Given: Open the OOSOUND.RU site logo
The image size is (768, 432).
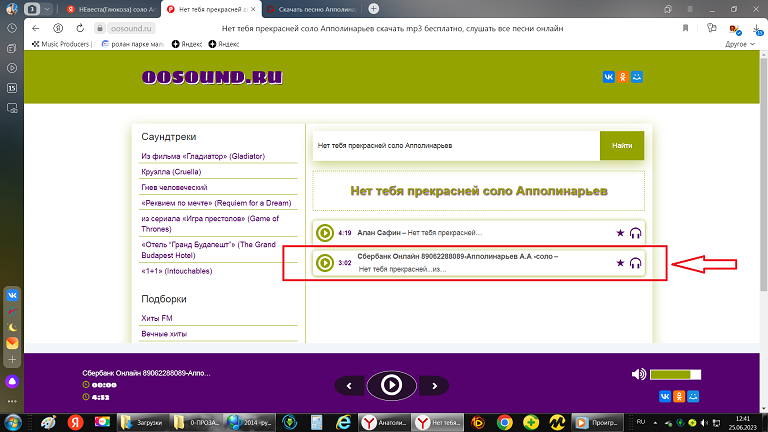Looking at the screenshot, I should pyautogui.click(x=212, y=77).
